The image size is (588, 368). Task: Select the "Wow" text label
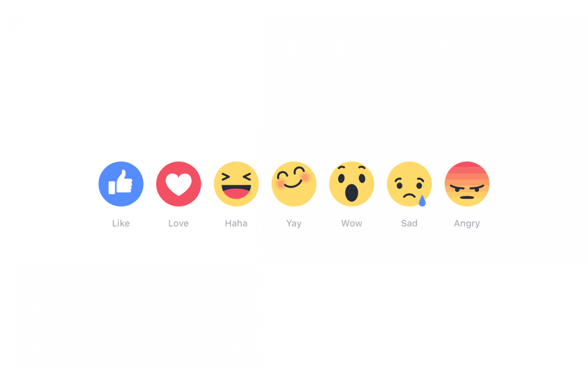pos(352,224)
